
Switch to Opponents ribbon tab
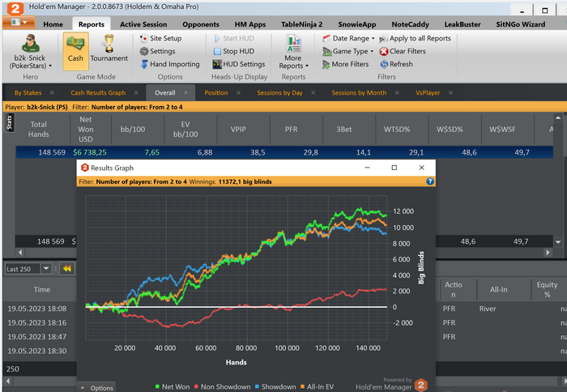[201, 24]
